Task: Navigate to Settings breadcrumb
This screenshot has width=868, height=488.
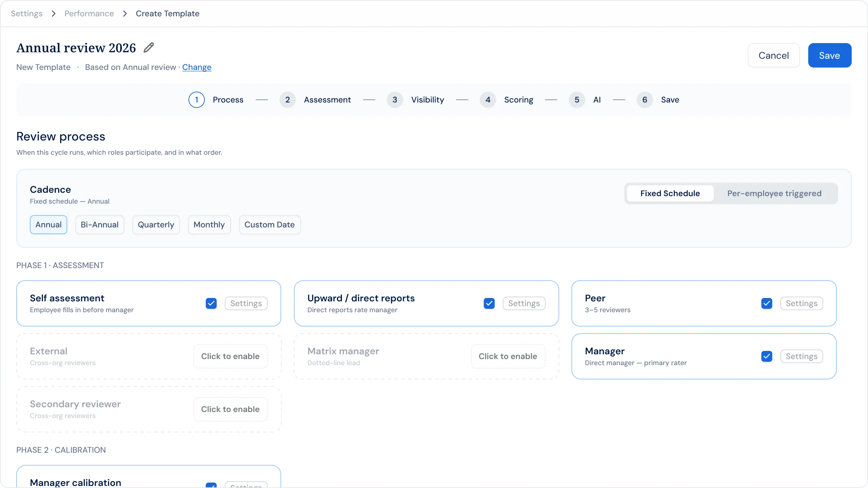Action: click(27, 14)
